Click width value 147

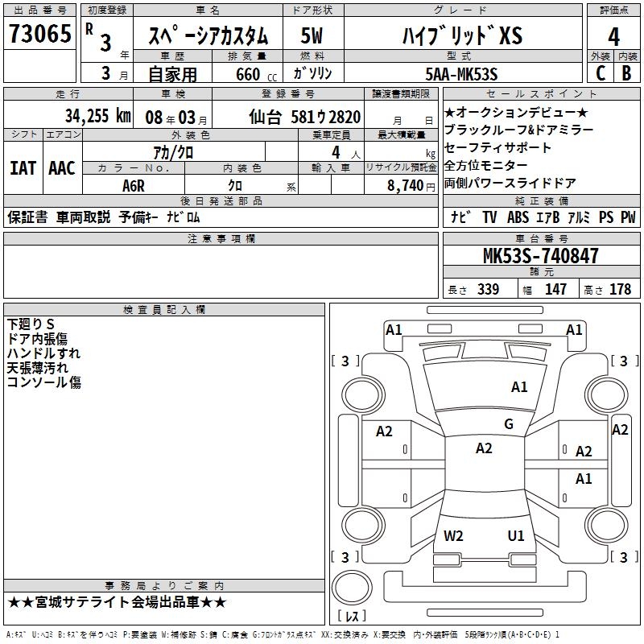[555, 289]
